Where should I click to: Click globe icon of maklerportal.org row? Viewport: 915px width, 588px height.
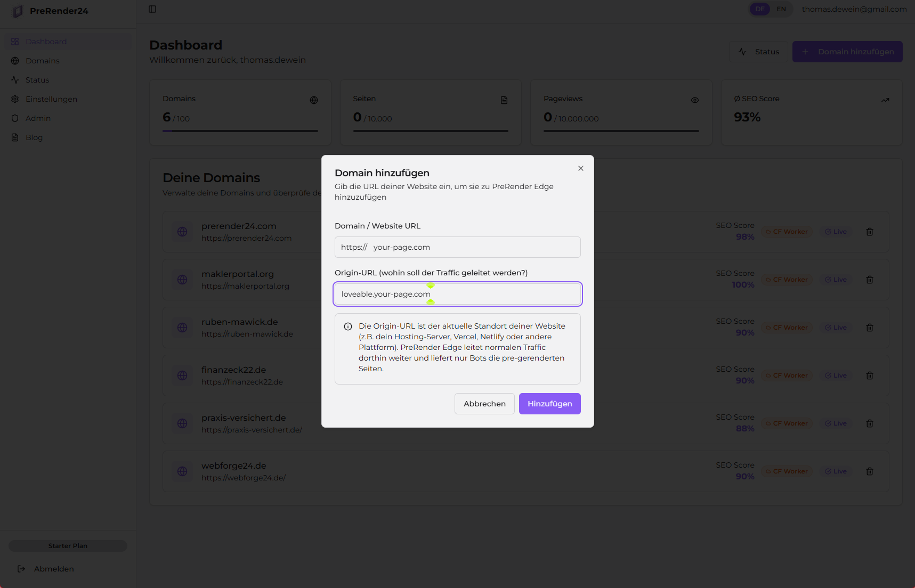point(182,280)
